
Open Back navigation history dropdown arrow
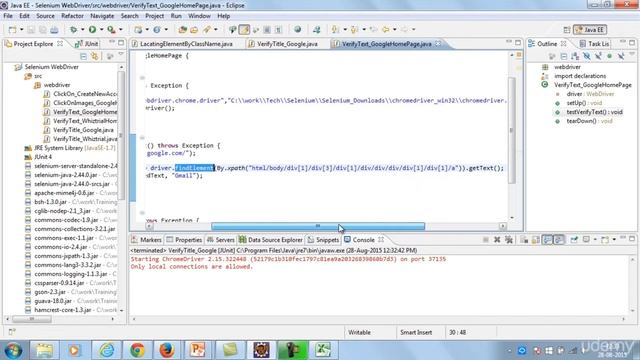point(395,29)
